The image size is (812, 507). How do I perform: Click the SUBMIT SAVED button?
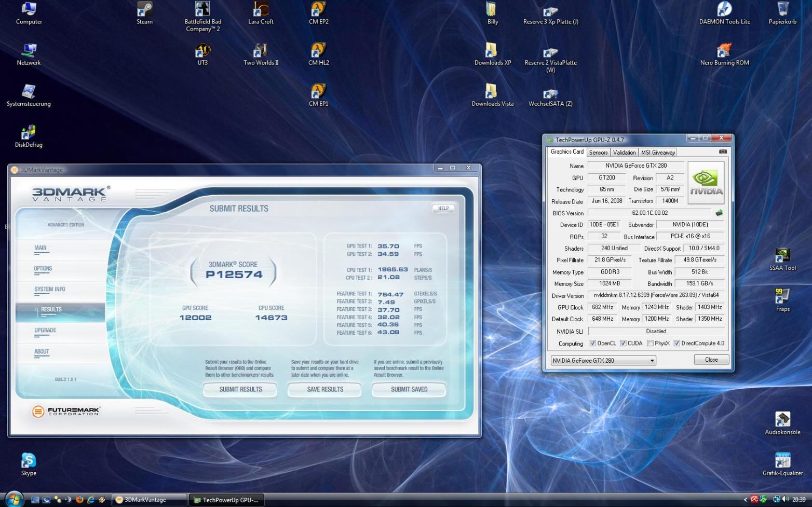tap(409, 389)
